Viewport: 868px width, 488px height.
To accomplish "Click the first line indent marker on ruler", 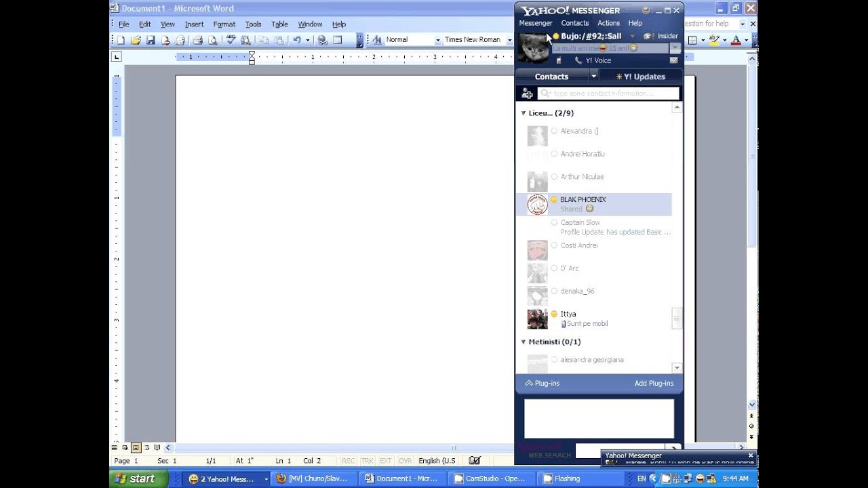I will point(252,54).
